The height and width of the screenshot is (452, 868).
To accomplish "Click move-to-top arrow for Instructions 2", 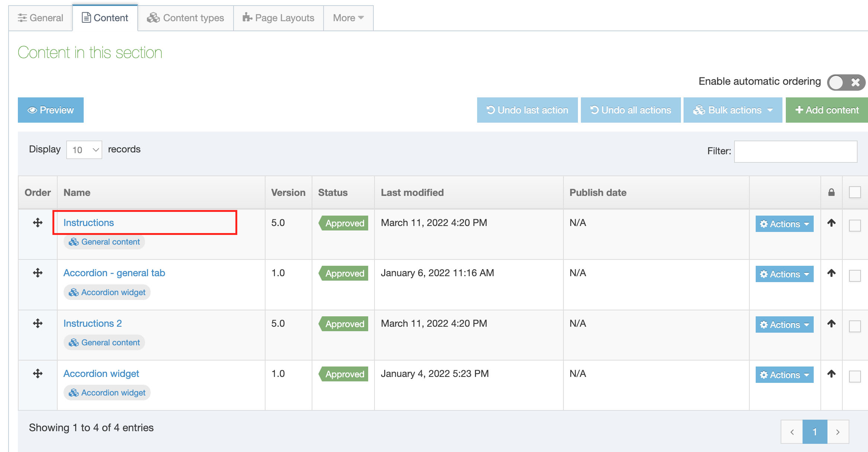I will [831, 323].
